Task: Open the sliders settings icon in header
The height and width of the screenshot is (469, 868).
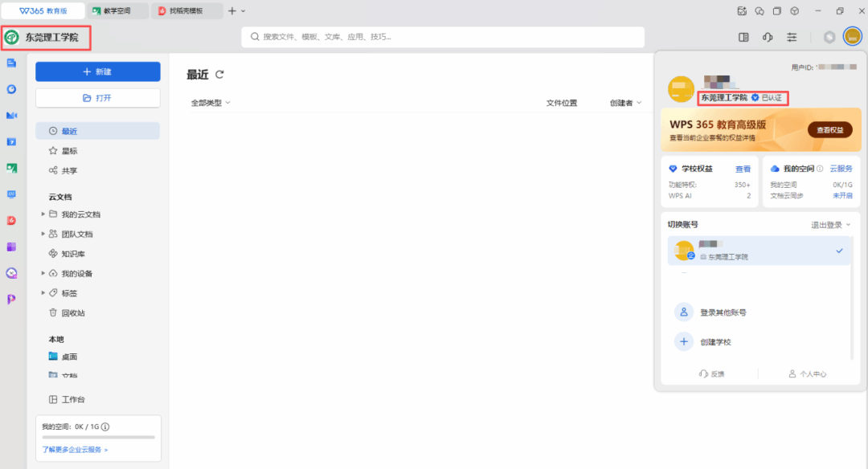Action: (792, 37)
